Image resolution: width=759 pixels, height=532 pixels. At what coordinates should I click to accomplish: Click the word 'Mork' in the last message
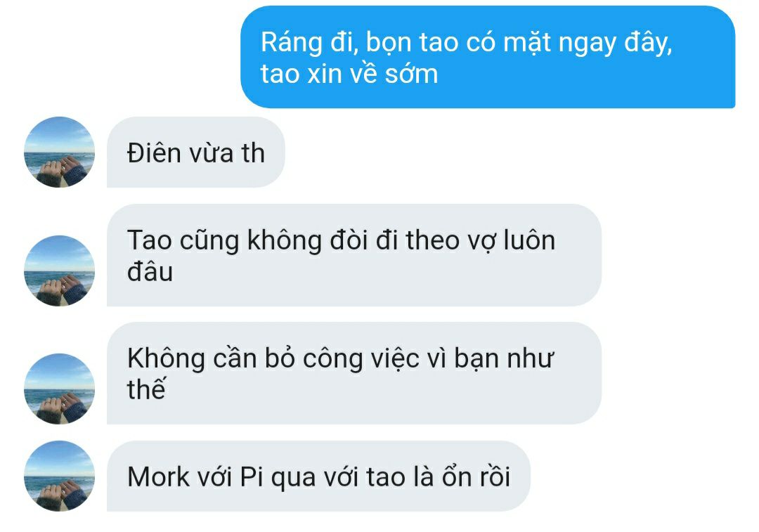[158, 476]
